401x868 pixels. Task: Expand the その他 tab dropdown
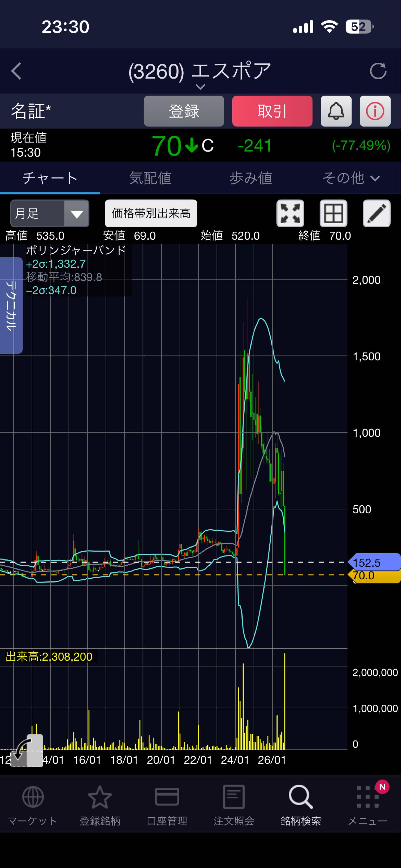[351, 178]
